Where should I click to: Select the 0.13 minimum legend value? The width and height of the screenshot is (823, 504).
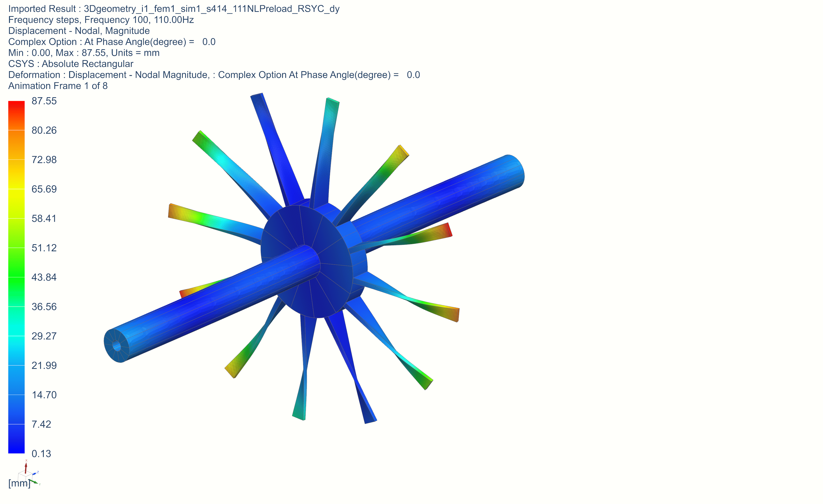41,454
